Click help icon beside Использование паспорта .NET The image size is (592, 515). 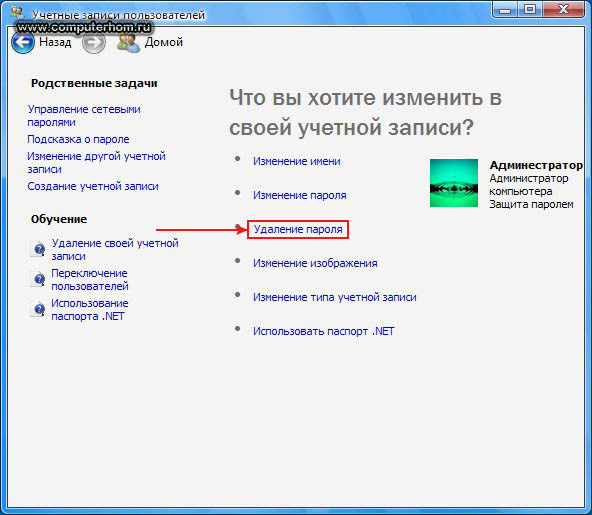click(38, 309)
